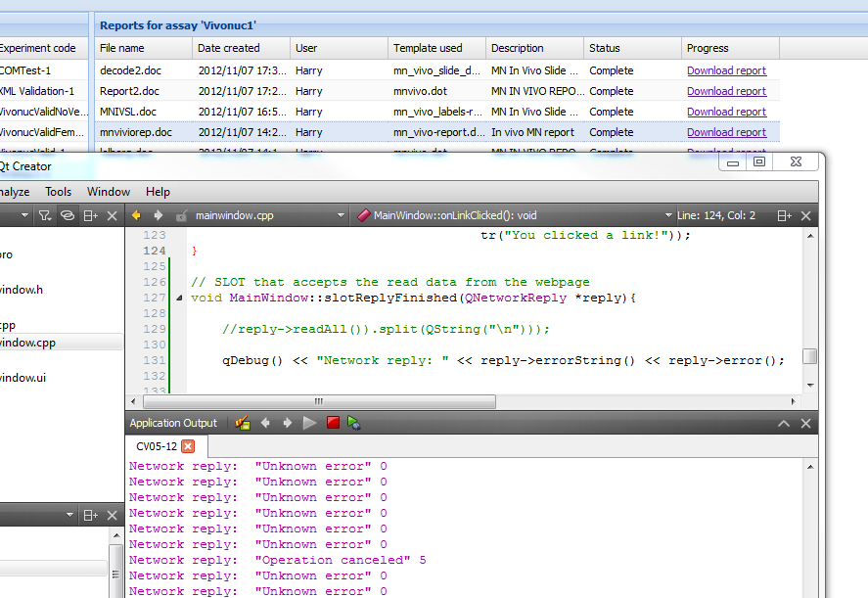Maximize the Application Output pane
Image resolution: width=868 pixels, height=598 pixels.
(x=783, y=422)
